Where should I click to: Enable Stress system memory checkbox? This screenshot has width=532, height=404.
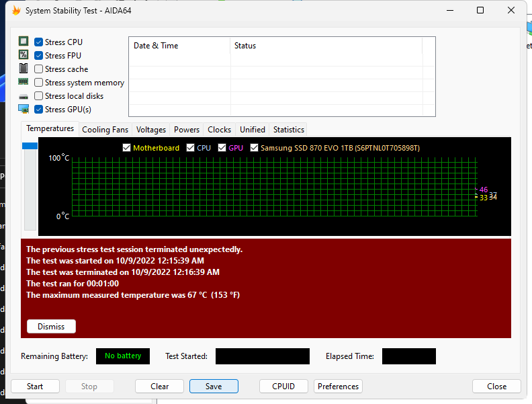point(39,83)
